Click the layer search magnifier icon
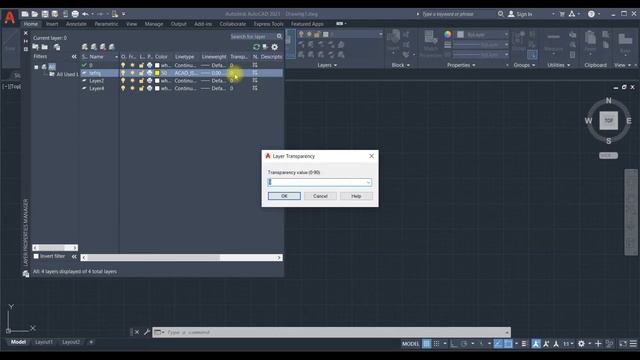Screen dimensions: 640x360 280,36
